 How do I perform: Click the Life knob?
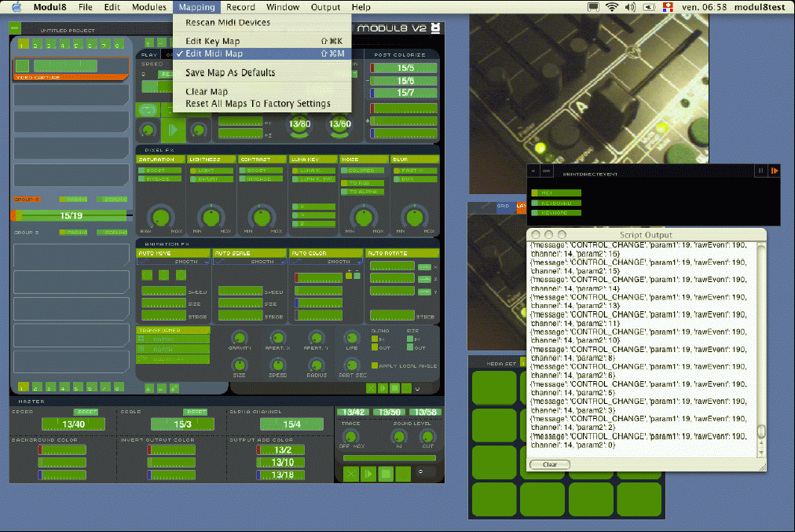tap(351, 338)
